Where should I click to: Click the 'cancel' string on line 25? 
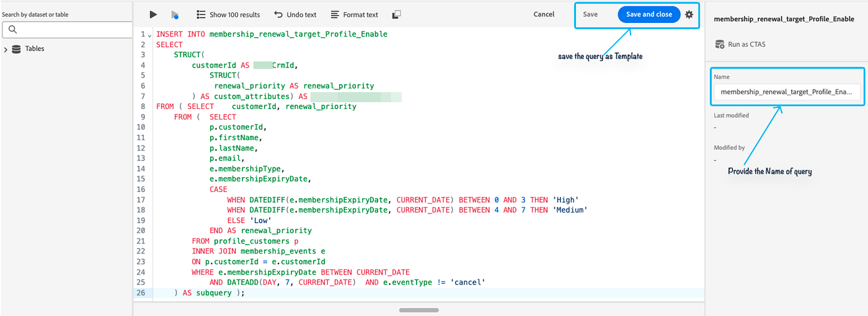tap(467, 282)
